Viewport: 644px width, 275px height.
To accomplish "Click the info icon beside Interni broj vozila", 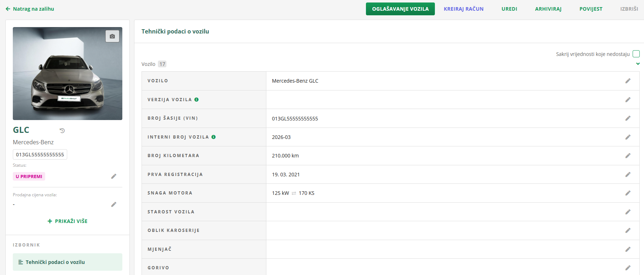I will 214,137.
